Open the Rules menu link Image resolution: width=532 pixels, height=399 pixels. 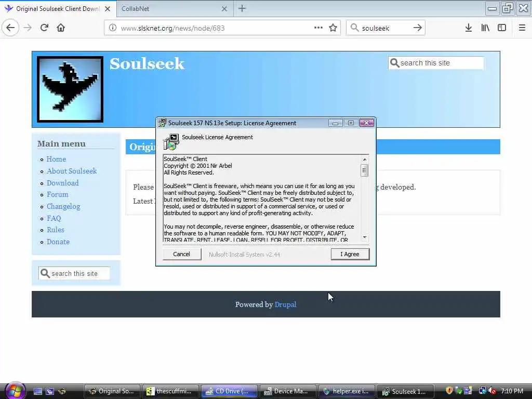[55, 230]
